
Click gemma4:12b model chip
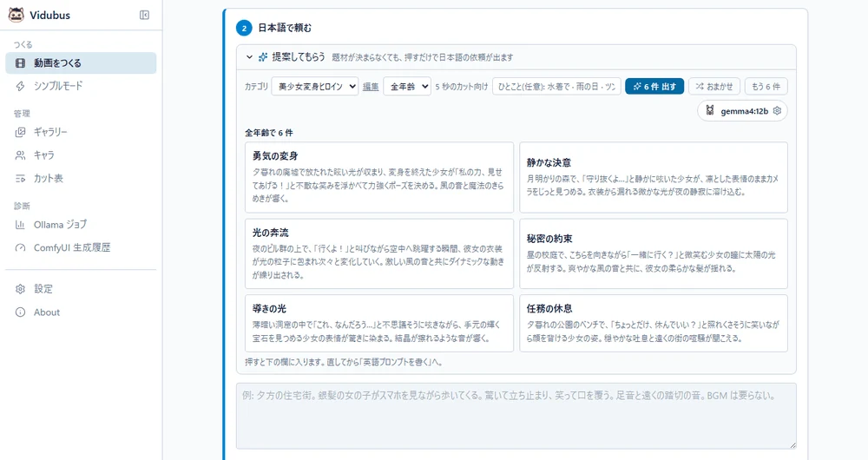pos(742,111)
